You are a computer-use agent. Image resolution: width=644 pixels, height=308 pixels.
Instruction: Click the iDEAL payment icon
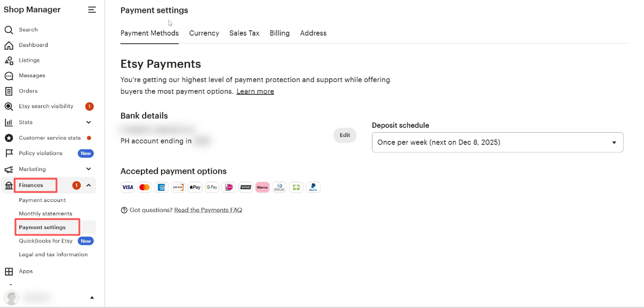click(228, 188)
